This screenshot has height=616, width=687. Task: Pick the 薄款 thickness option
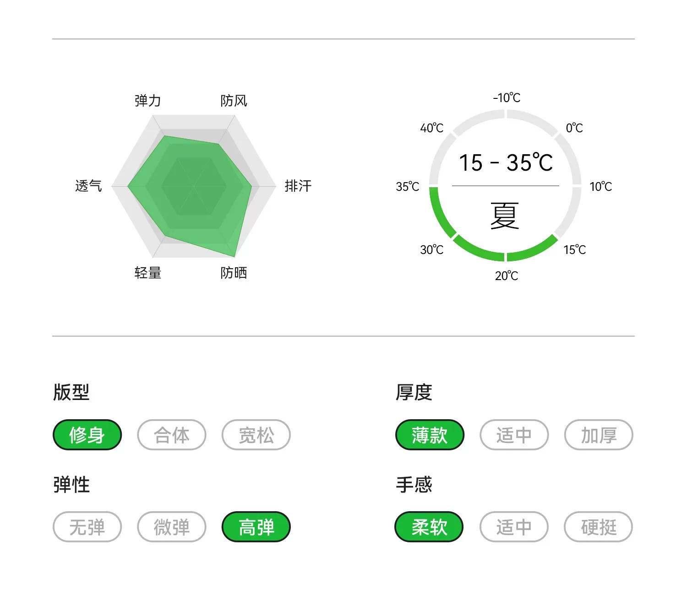click(430, 435)
